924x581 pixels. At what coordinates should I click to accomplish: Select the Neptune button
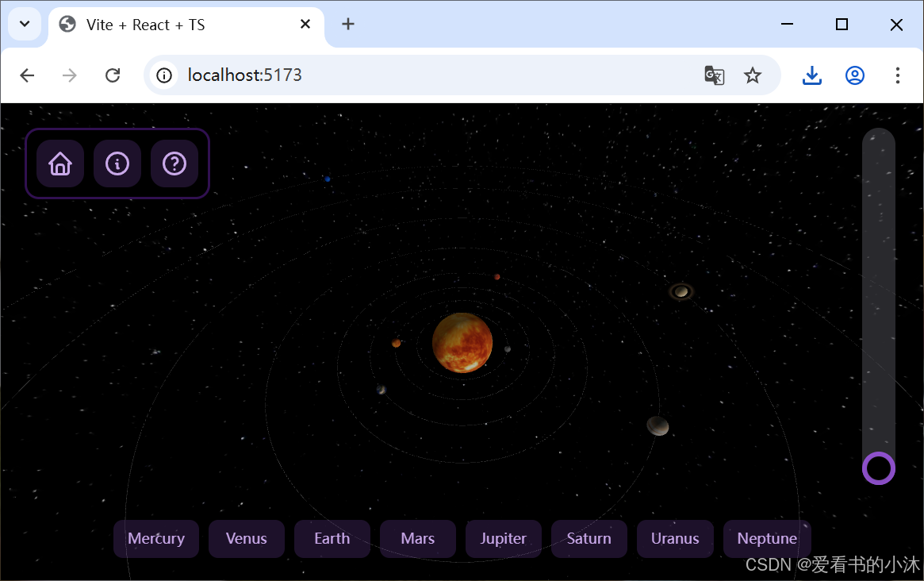pos(767,538)
